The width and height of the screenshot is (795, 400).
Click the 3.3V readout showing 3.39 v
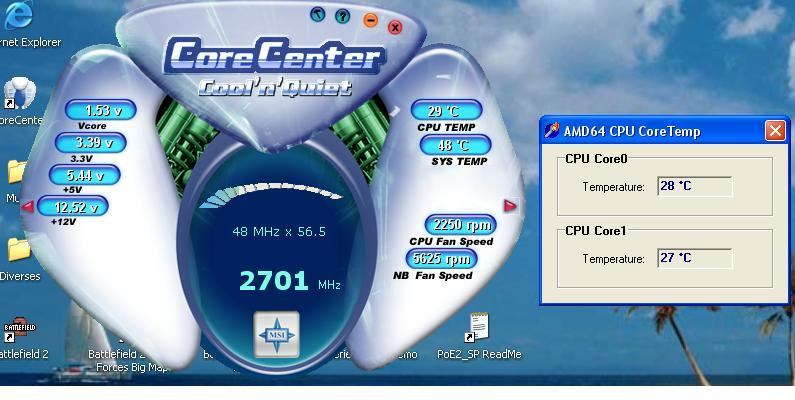tap(90, 142)
